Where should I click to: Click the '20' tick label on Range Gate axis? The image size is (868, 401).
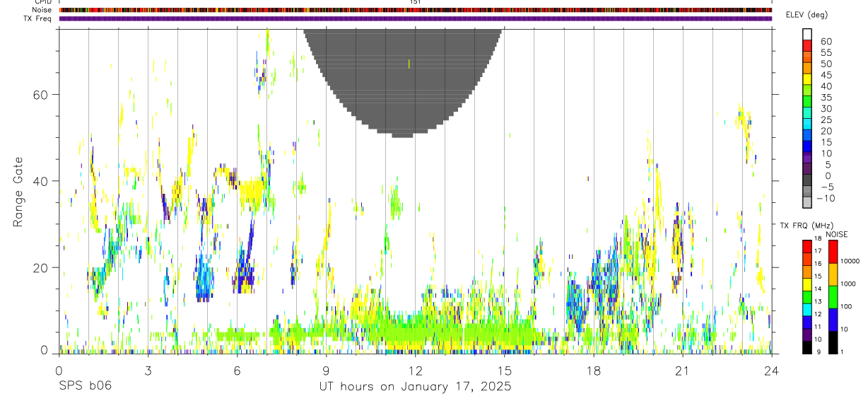tap(40, 267)
